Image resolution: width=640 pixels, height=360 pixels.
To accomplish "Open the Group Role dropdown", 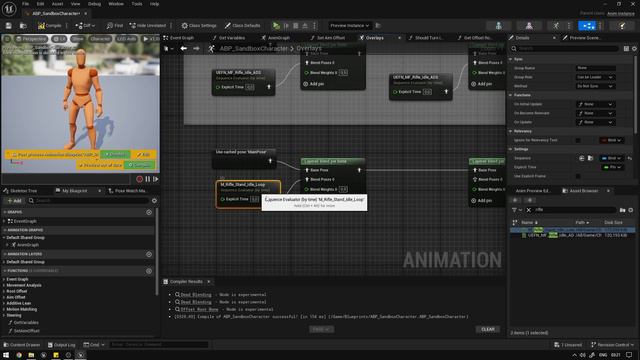I will coord(595,77).
